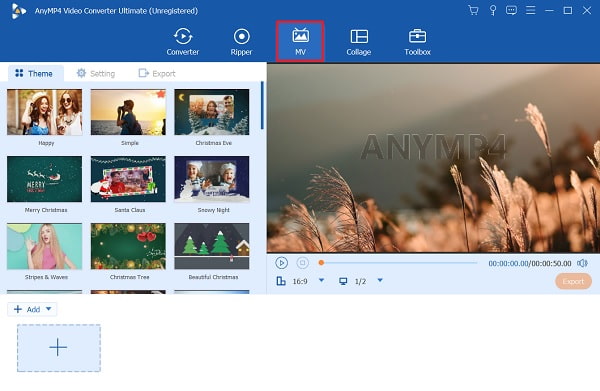The height and width of the screenshot is (391, 600).
Task: Select the MV module
Action: 300,41
